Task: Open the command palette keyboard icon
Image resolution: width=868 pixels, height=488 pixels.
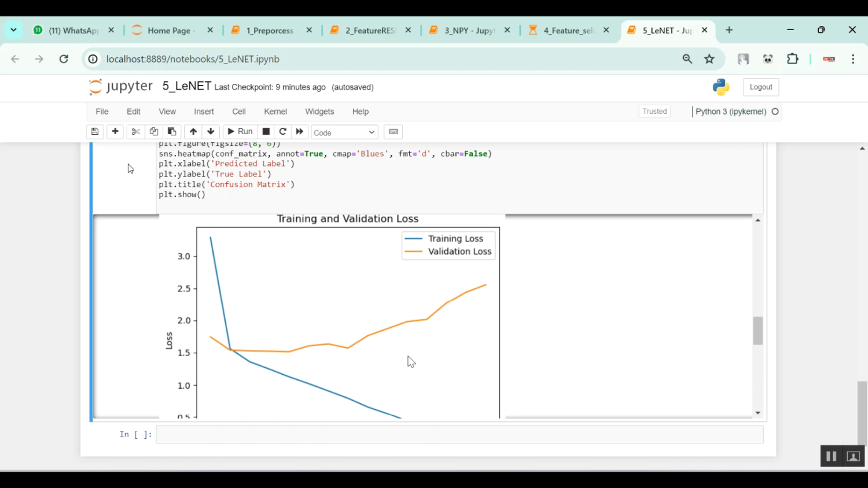Action: [393, 132]
